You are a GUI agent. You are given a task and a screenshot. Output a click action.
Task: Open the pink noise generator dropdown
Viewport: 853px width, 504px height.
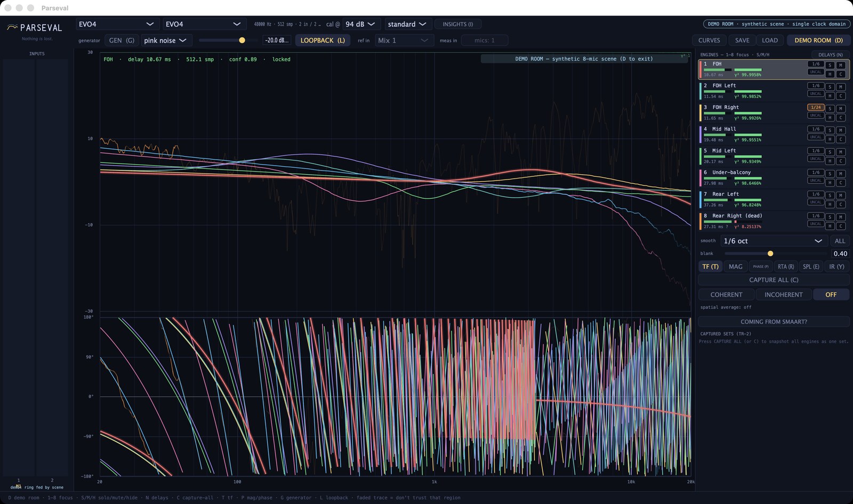pyautogui.click(x=166, y=40)
